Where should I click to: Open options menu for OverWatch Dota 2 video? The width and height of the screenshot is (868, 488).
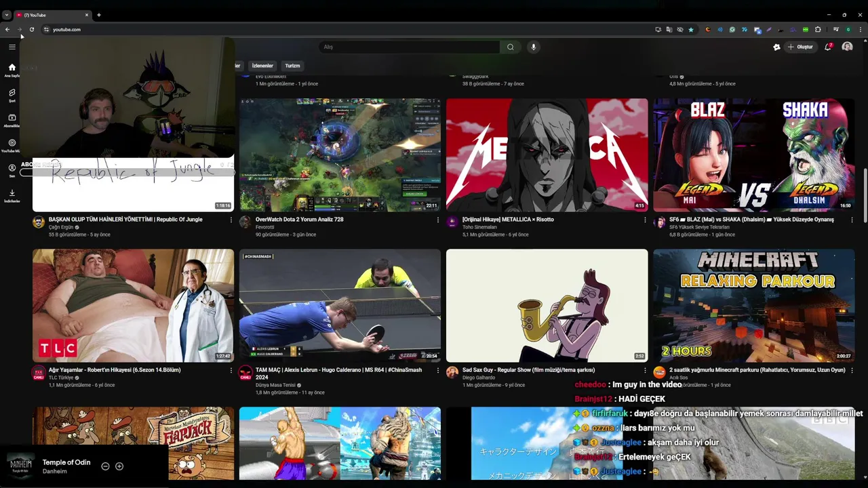pyautogui.click(x=437, y=220)
